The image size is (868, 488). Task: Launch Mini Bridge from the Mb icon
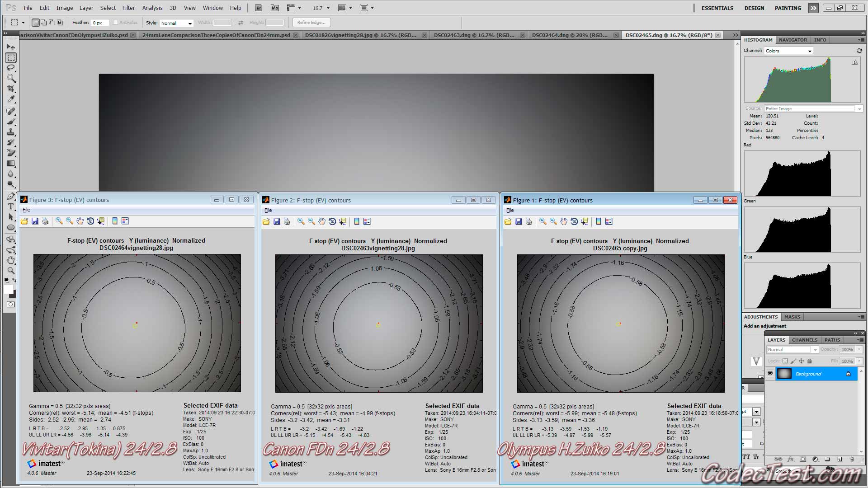click(274, 8)
